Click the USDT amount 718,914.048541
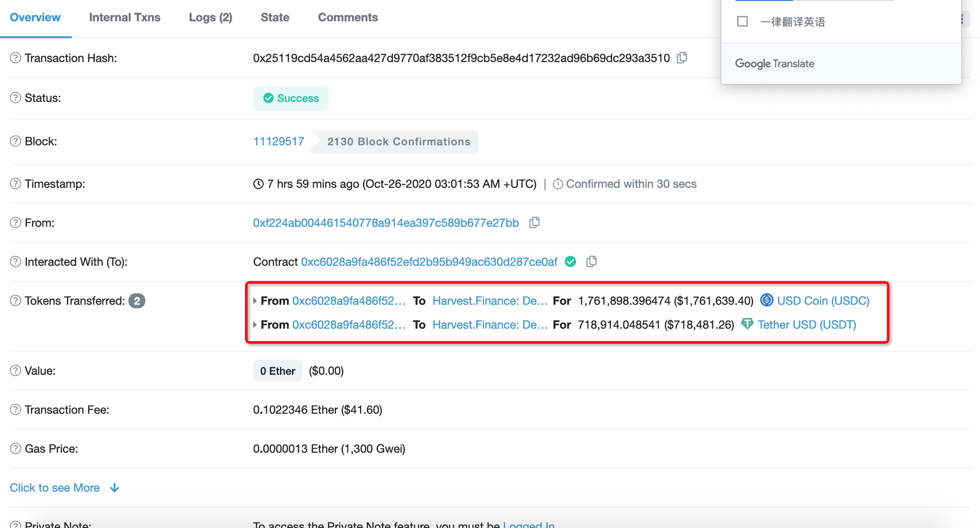Screen dimensions: 980x528 coord(619,324)
